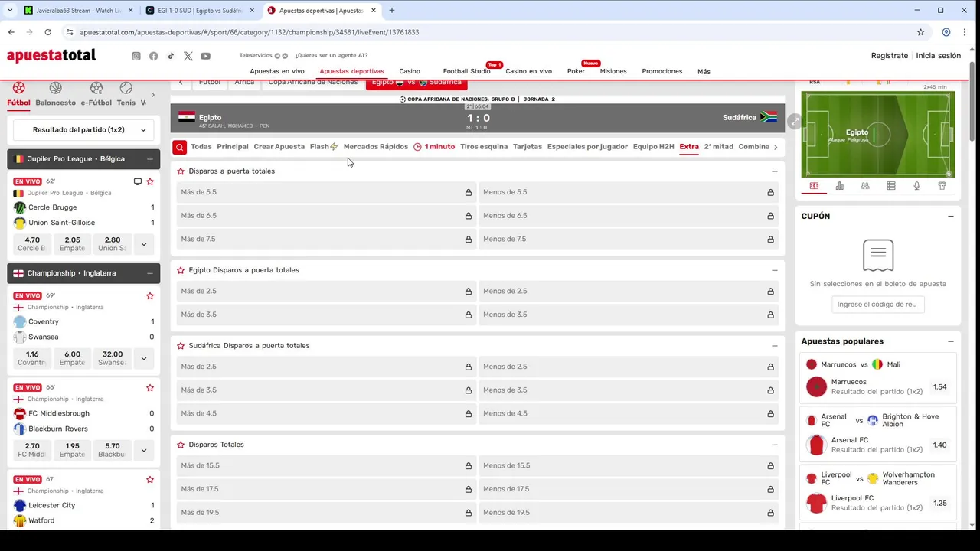Click the red market search icon
This screenshot has height=551, width=980.
pyautogui.click(x=179, y=147)
